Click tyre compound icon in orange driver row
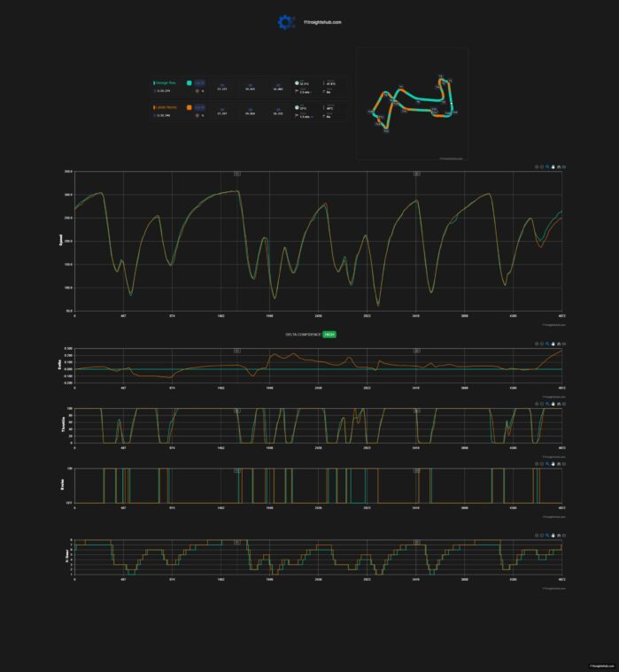 click(x=197, y=115)
